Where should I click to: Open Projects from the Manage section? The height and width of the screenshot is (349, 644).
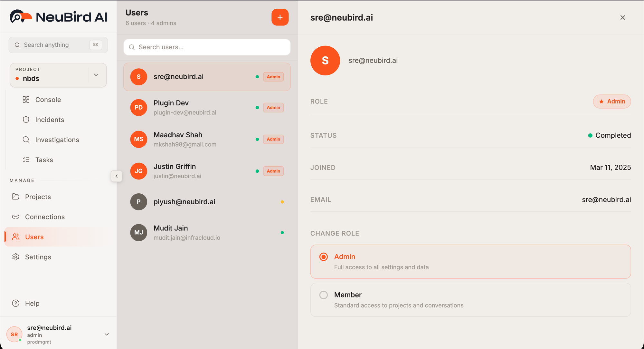(x=38, y=197)
